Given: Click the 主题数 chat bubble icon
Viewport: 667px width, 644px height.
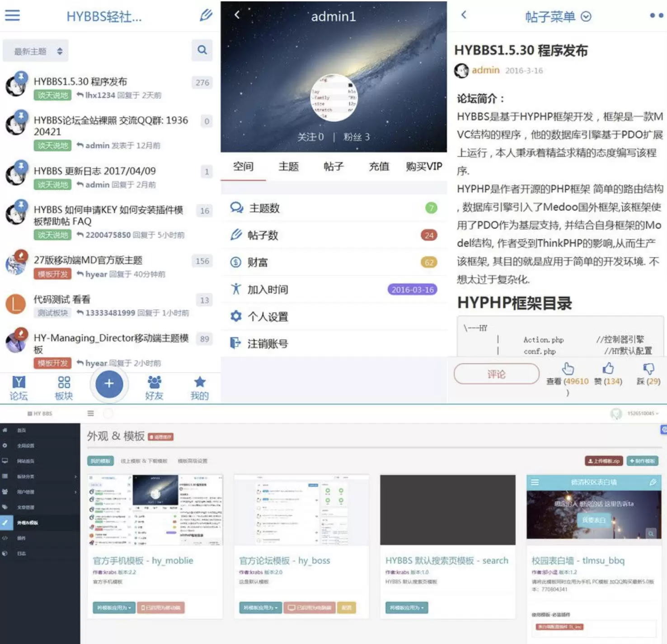Looking at the screenshot, I should pos(237,208).
